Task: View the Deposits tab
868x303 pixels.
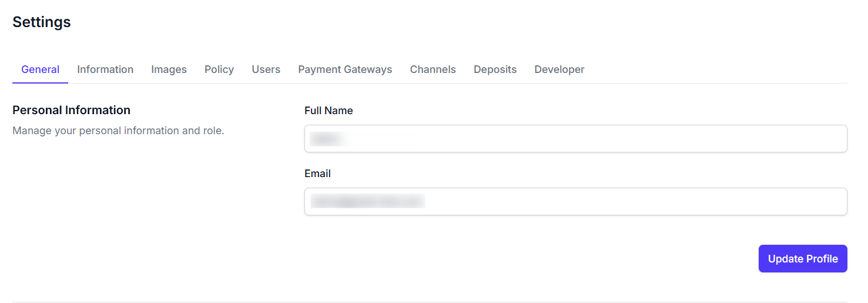Action: click(x=495, y=69)
